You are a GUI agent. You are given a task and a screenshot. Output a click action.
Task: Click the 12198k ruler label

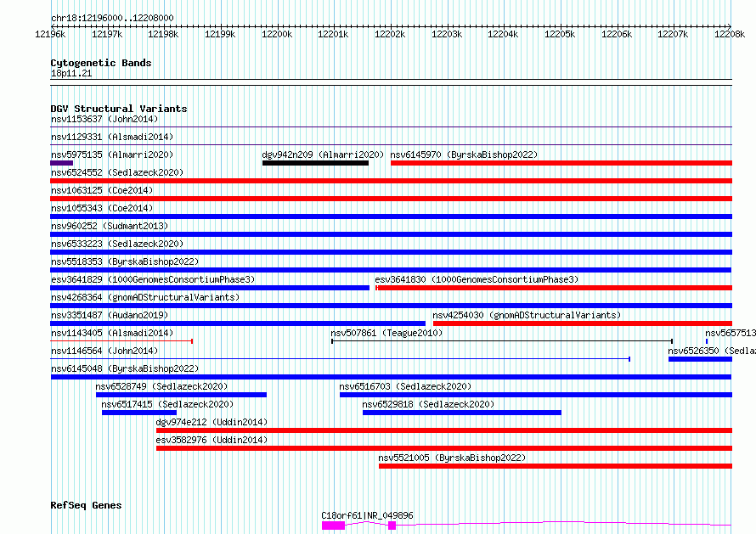163,34
